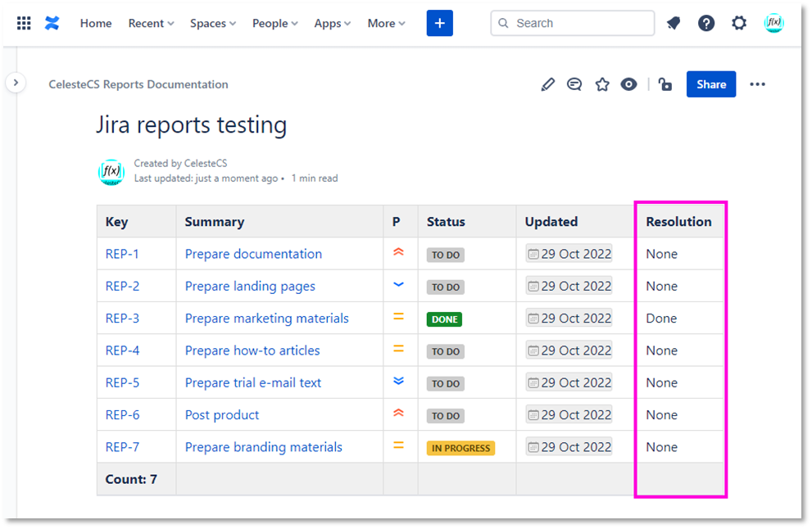Expand the collapsed sidebar arrow
812x529 pixels.
16,83
